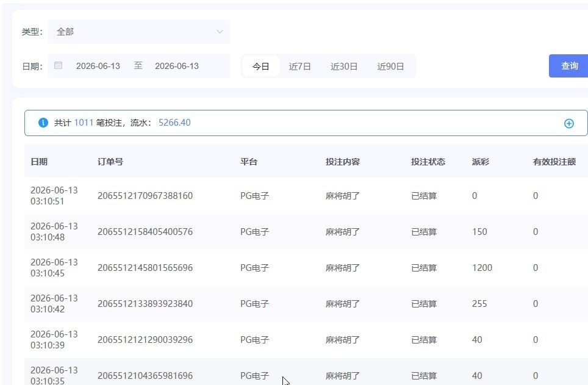Click the timestamp 03:10:45 cell
This screenshot has width=588, height=385.
pos(54,268)
